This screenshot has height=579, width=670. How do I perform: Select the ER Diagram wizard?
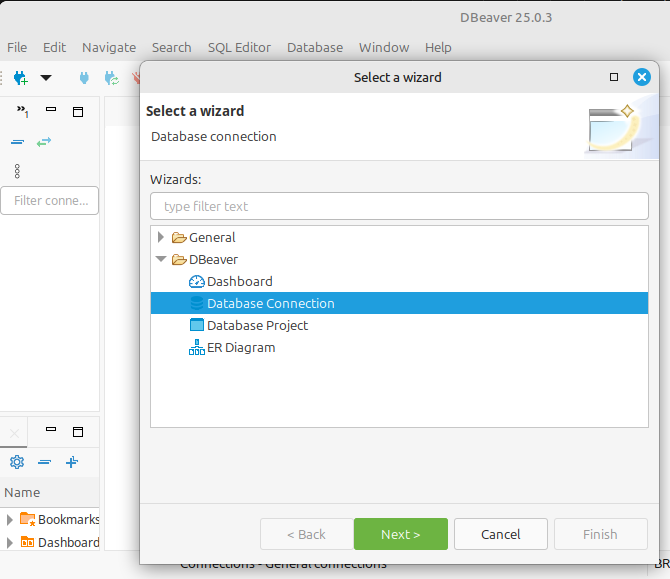point(240,348)
